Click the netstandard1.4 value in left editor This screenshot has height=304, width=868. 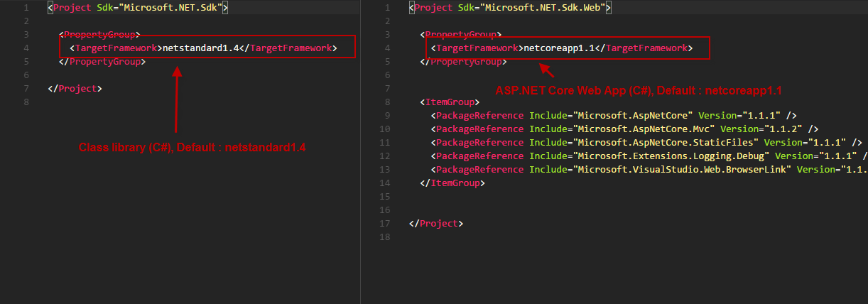pyautogui.click(x=200, y=48)
